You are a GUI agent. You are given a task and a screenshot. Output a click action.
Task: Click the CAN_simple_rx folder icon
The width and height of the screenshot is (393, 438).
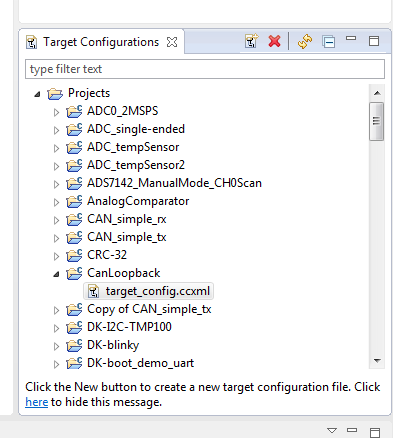[x=74, y=219]
